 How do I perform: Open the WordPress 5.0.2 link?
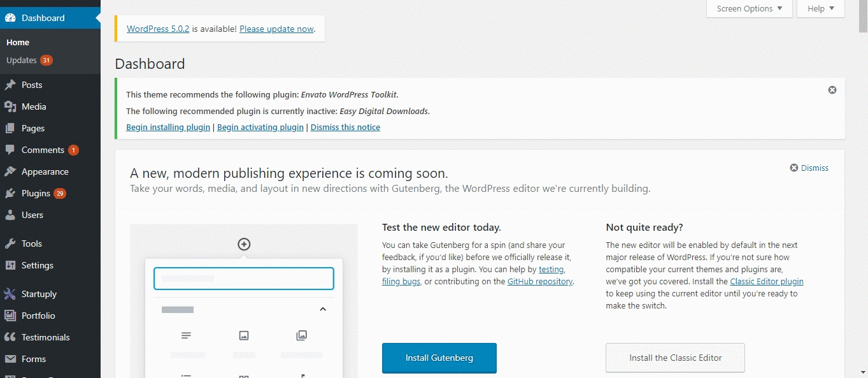tap(158, 29)
